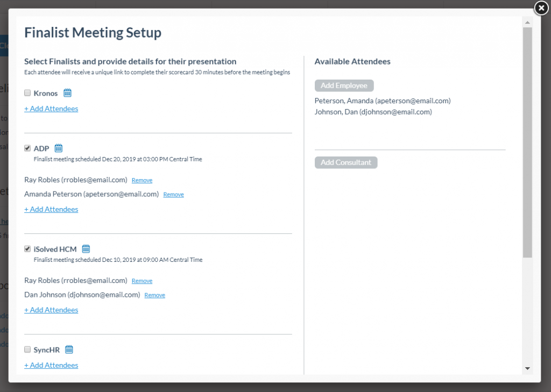Remove Dan Johnson from iSolved HCM attendees
Viewport: 551px width, 392px height.
[154, 295]
